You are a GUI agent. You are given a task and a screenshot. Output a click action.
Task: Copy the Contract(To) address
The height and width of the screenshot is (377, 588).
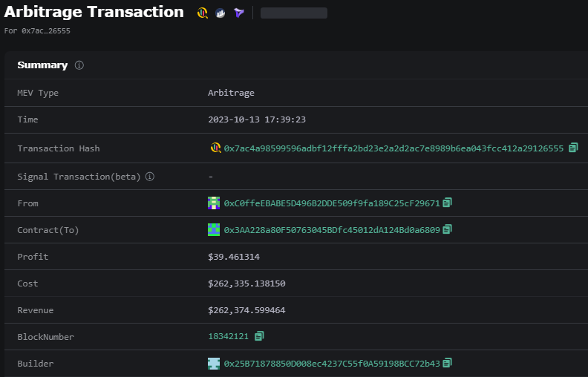click(448, 229)
